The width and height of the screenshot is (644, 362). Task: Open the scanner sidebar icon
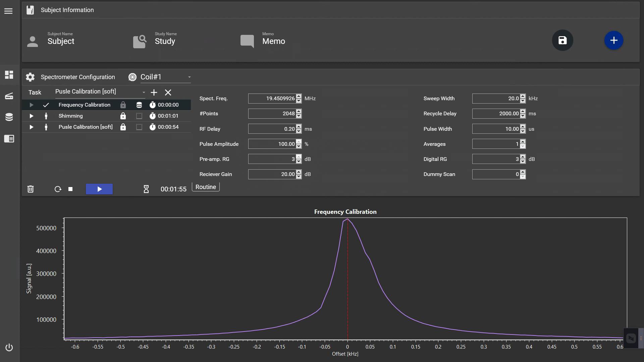(x=9, y=96)
